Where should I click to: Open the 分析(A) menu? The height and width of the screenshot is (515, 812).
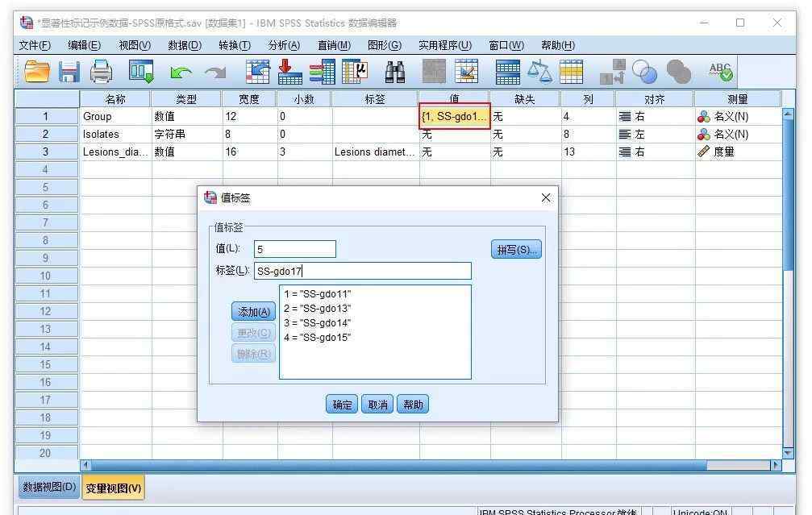(x=284, y=46)
